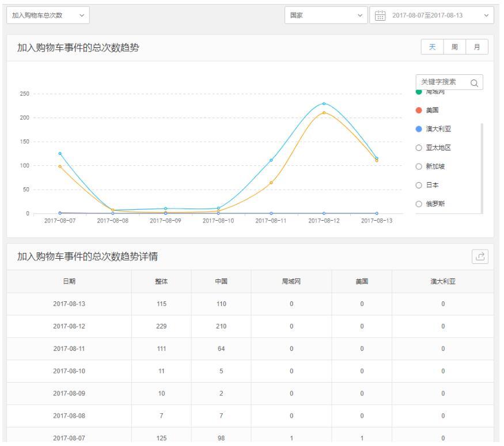Click the red 美国 color dot
This screenshot has height=446, width=504.
pyautogui.click(x=419, y=110)
